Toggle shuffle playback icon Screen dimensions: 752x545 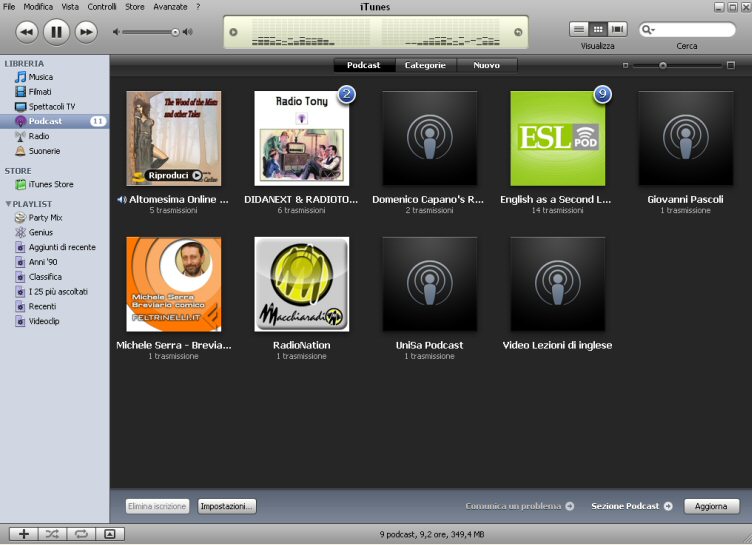pyautogui.click(x=52, y=534)
